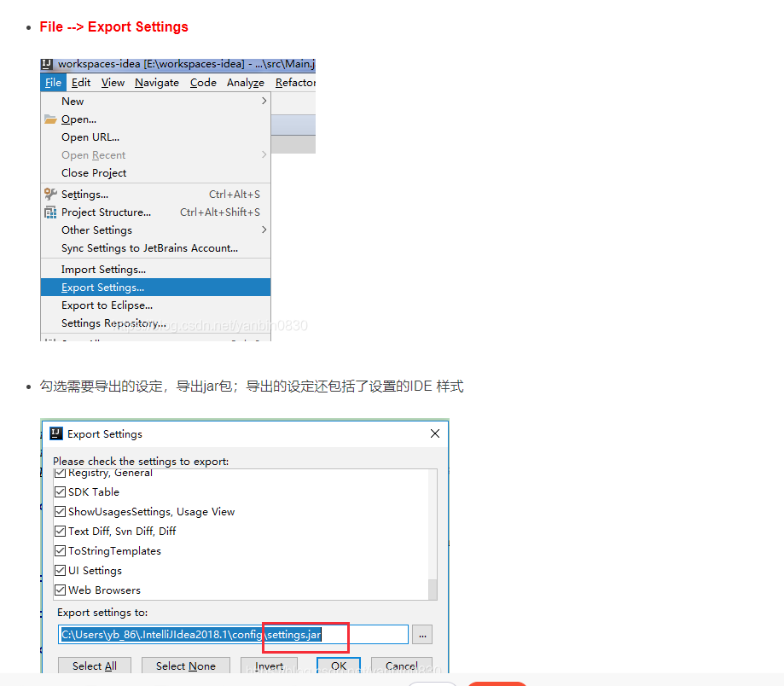Image resolution: width=784 pixels, height=686 pixels.
Task: Click IntelliJ icon in Export Settings dialog
Action: click(56, 433)
